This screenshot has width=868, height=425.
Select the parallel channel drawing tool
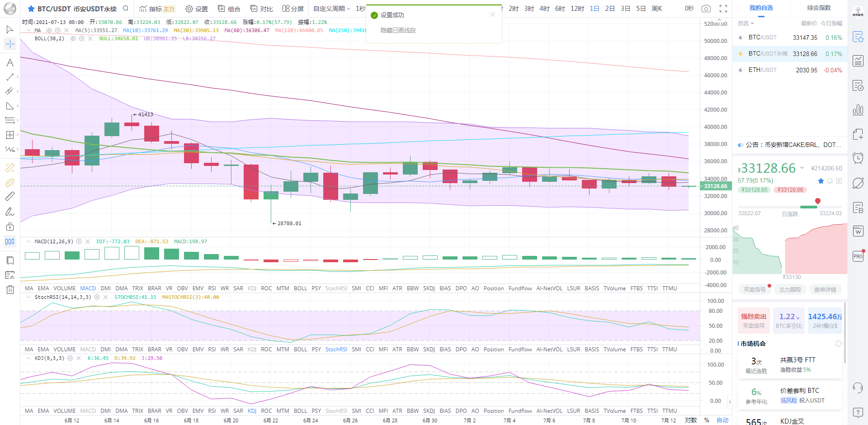point(9,91)
